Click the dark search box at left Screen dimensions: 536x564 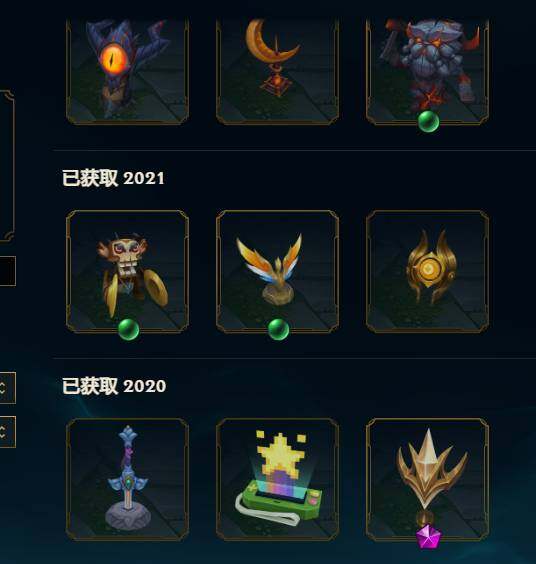[7, 271]
